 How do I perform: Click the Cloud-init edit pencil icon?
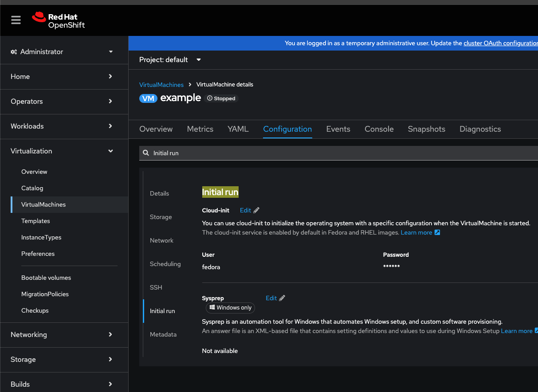pyautogui.click(x=256, y=210)
